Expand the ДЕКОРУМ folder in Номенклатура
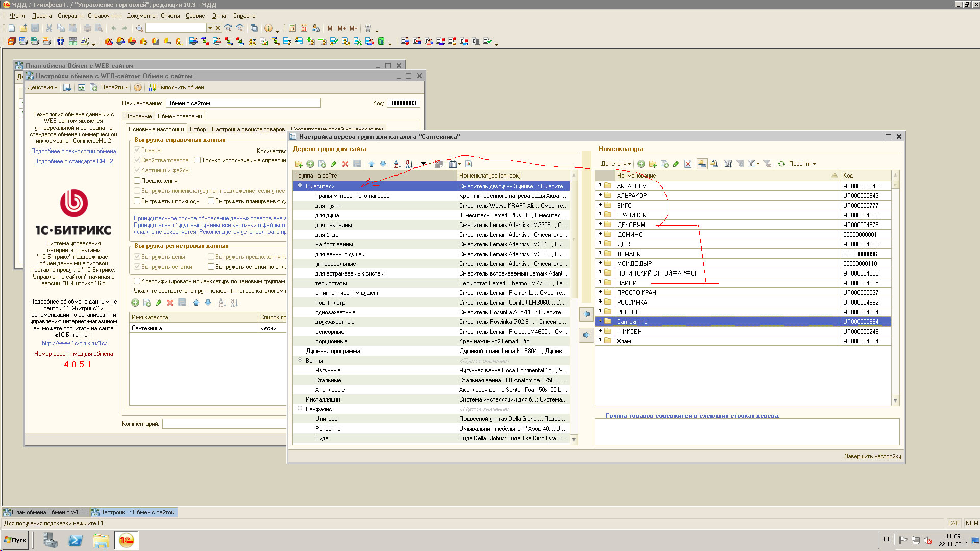The height and width of the screenshot is (551, 980). point(600,224)
